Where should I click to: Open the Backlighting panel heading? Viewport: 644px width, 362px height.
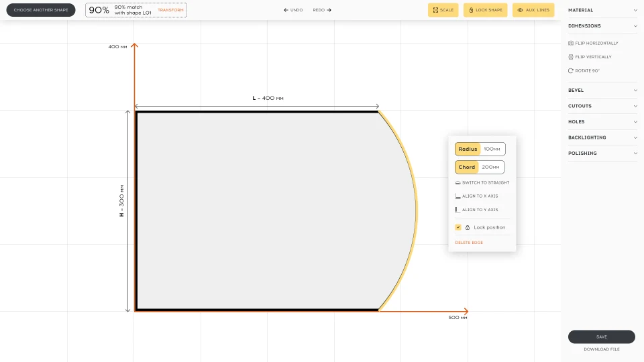587,137
